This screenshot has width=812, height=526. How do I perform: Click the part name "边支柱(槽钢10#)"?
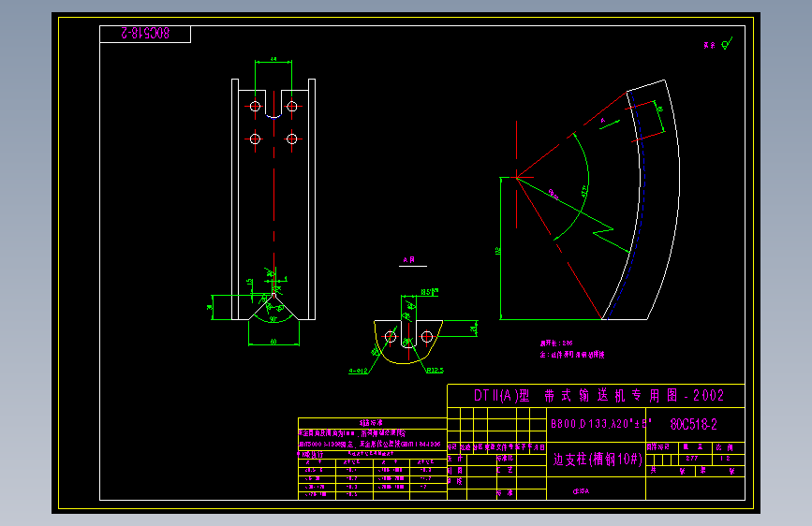coord(598,460)
